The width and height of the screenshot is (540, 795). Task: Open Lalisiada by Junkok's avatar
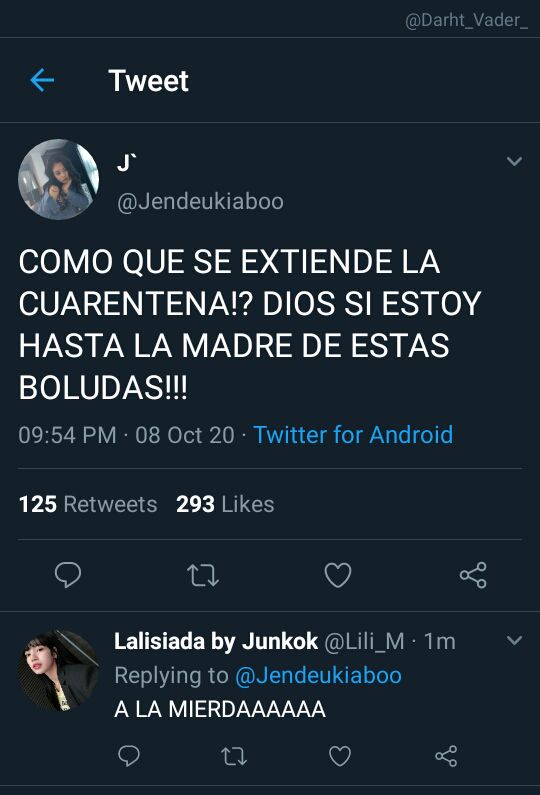[59, 670]
